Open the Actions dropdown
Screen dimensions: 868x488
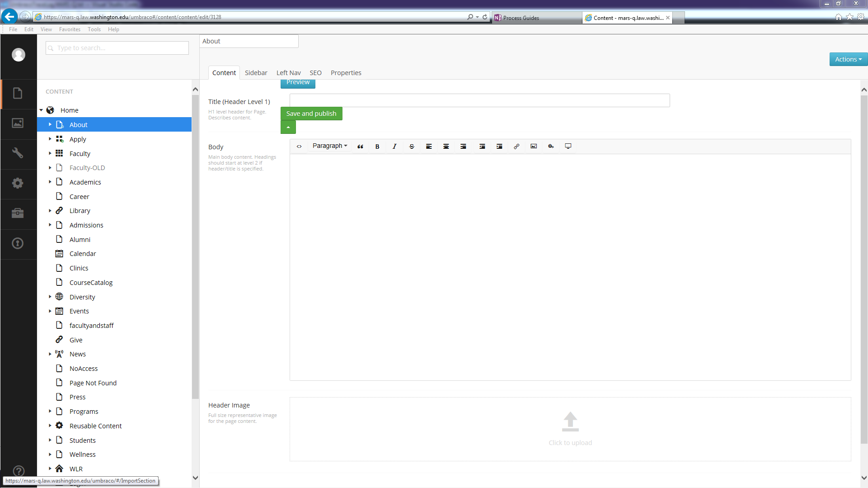848,59
